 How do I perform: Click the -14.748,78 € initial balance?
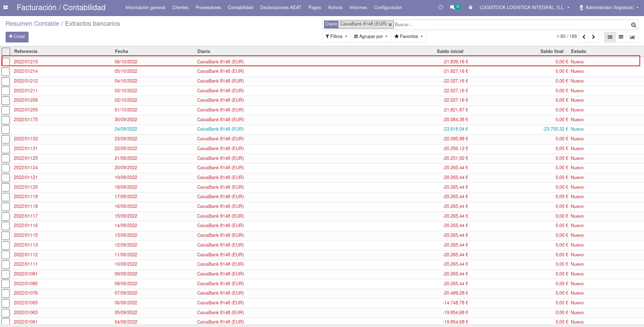[x=455, y=303]
